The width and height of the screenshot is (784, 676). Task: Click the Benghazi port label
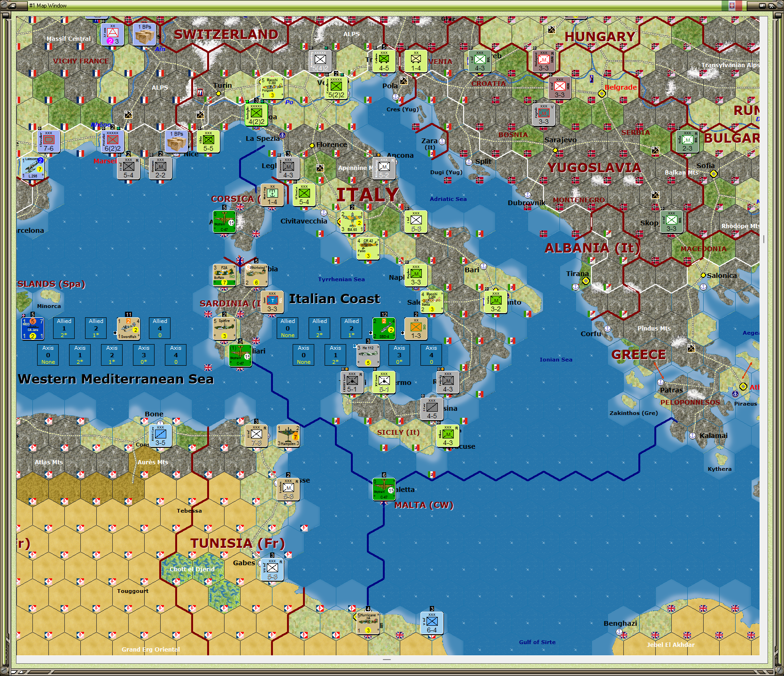(620, 623)
